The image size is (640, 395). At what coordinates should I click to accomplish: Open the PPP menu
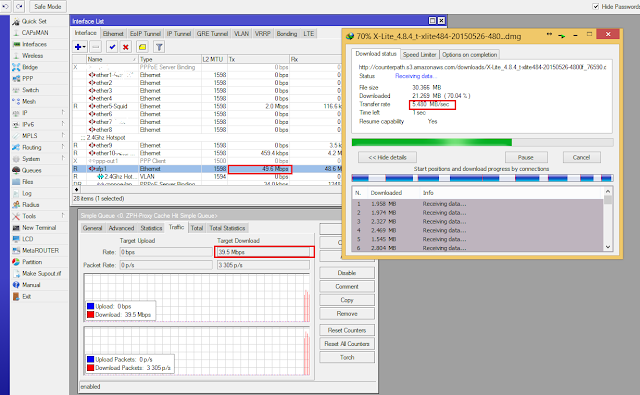pyautogui.click(x=28, y=78)
